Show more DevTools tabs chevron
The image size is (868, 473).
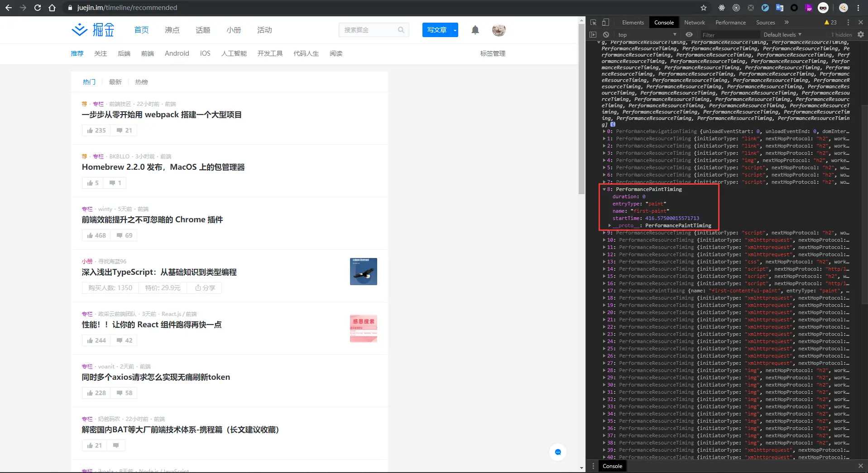tap(786, 22)
